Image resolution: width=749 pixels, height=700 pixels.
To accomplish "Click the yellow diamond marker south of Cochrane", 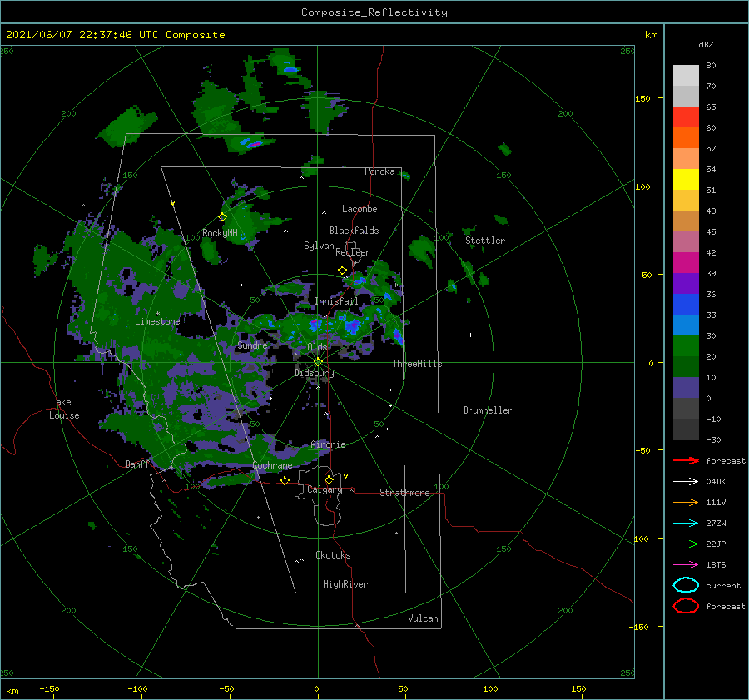I will click(285, 480).
